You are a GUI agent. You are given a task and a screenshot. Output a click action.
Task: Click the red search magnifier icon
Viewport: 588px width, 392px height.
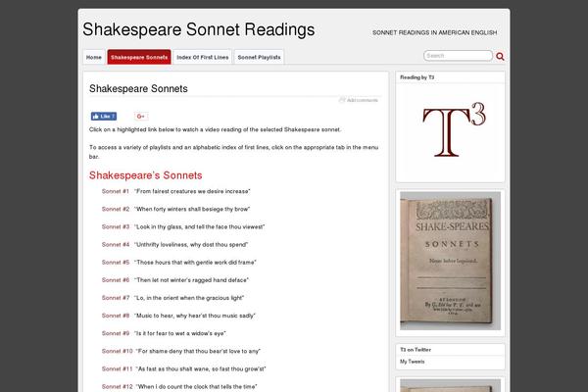click(501, 57)
